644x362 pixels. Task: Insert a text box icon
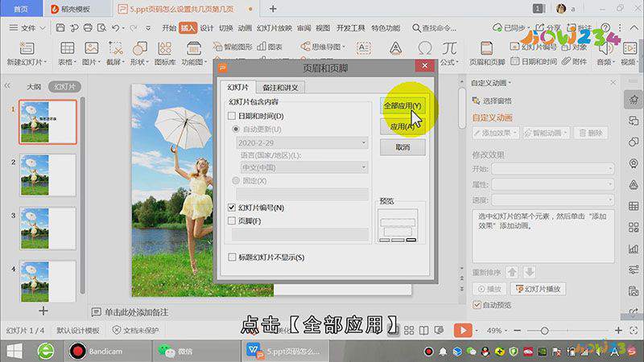click(x=364, y=48)
